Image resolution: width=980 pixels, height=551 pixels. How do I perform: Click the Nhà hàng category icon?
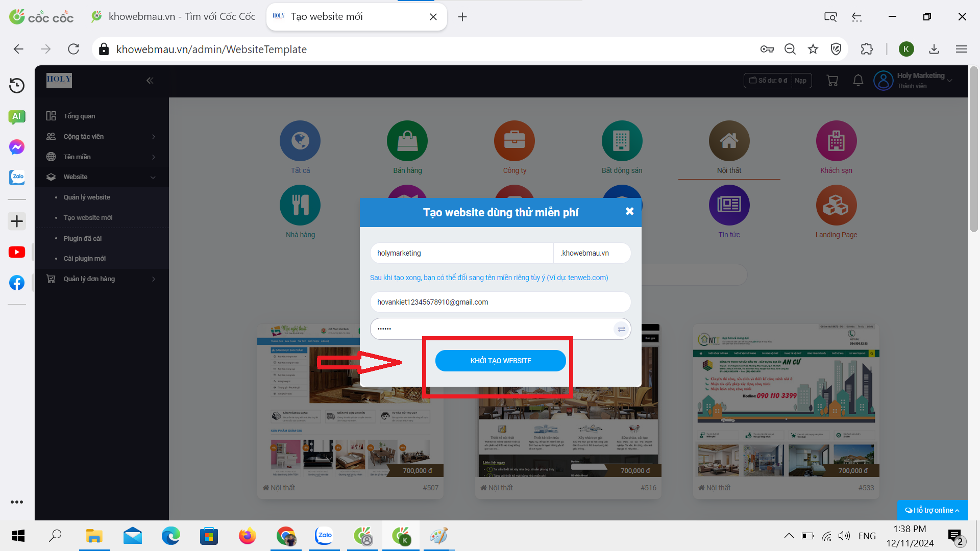point(300,205)
